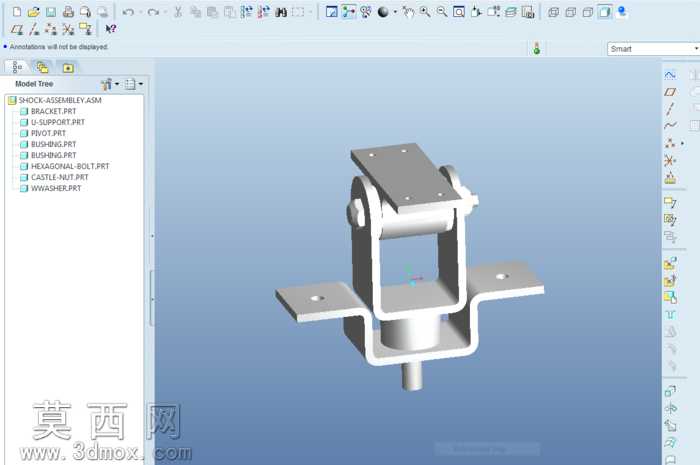Switch to Hidden Line display style

pyautogui.click(x=570, y=12)
